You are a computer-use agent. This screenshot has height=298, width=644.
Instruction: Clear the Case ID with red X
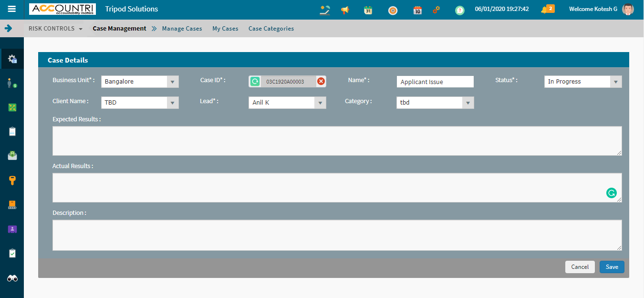pos(321,82)
